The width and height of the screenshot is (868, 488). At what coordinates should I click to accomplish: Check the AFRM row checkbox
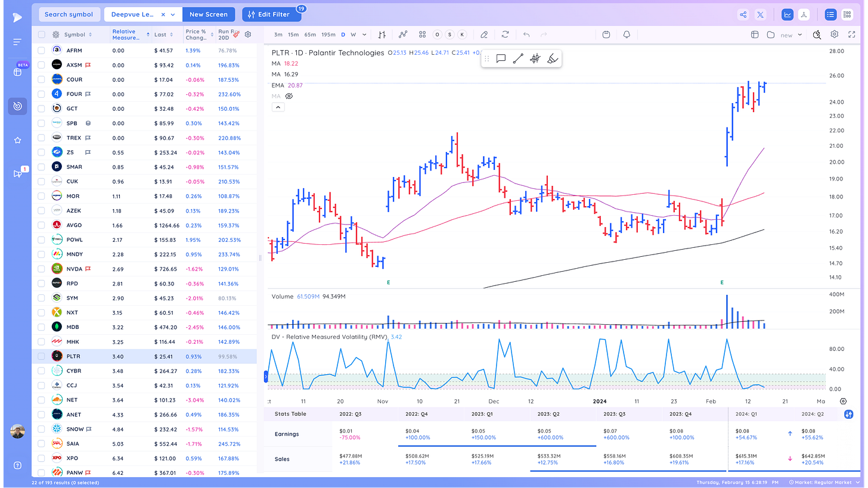pyautogui.click(x=42, y=51)
